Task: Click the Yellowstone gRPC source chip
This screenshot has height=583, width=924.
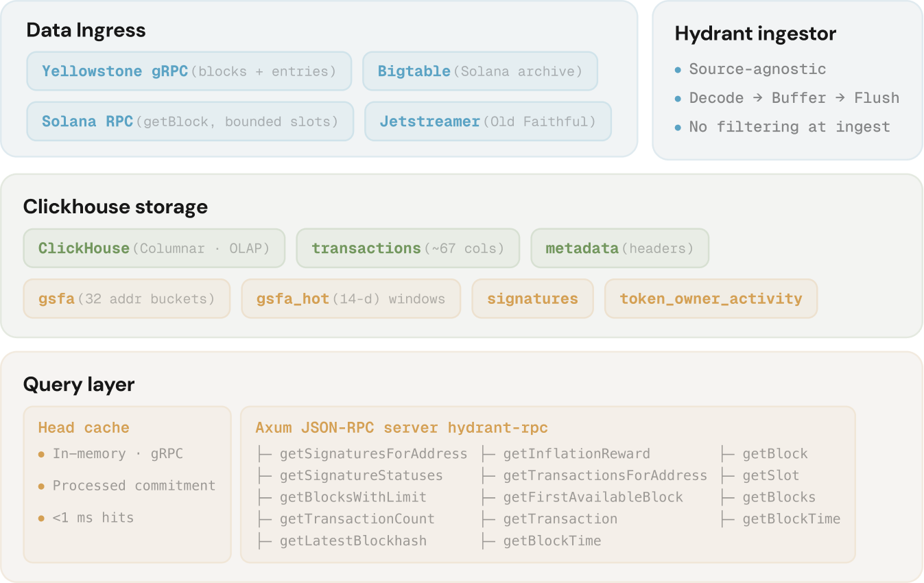Action: (x=189, y=71)
